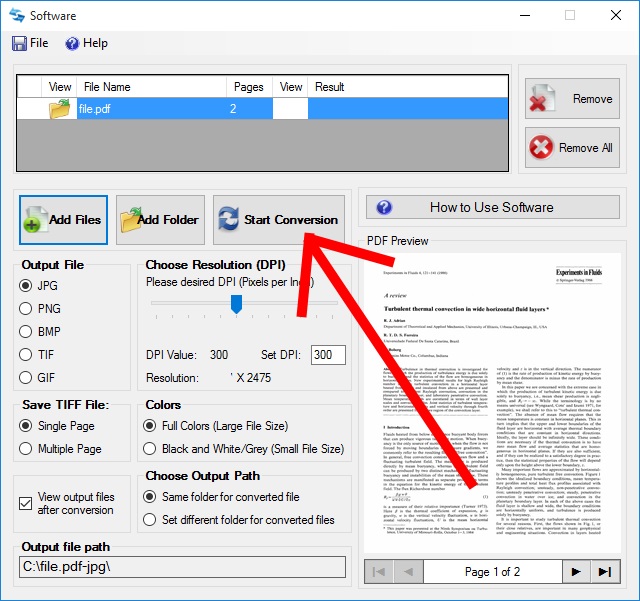Click the red X icon on Remove All
The width and height of the screenshot is (640, 601).
point(541,147)
